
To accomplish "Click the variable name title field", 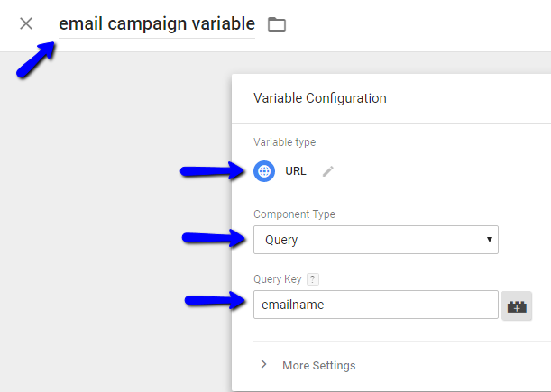I will 157,24.
